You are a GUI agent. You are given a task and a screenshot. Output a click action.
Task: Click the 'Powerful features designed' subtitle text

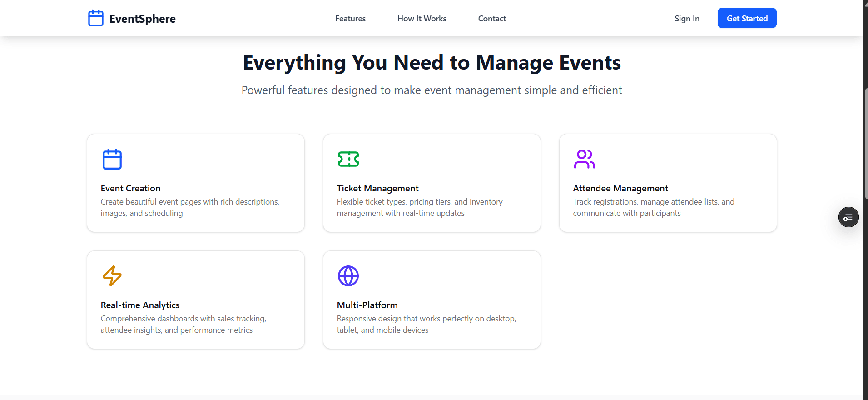point(432,90)
